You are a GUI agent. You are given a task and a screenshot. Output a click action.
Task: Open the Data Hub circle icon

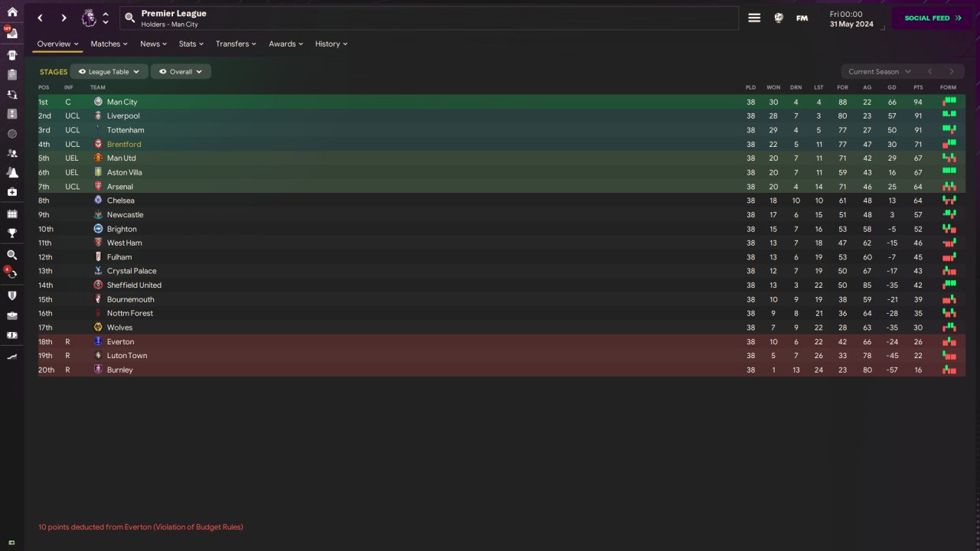11,134
